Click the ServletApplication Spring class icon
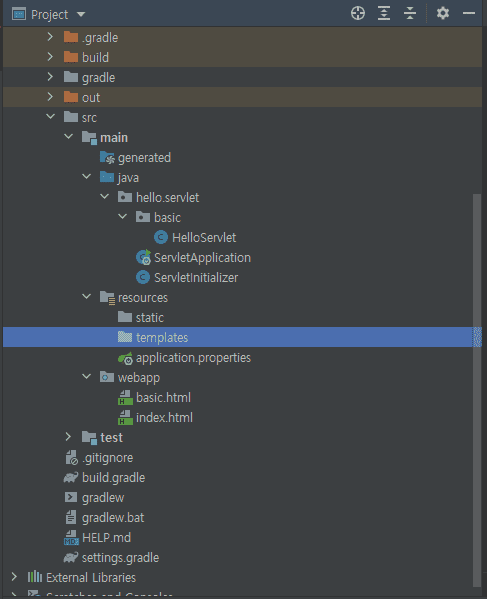 click(x=144, y=257)
